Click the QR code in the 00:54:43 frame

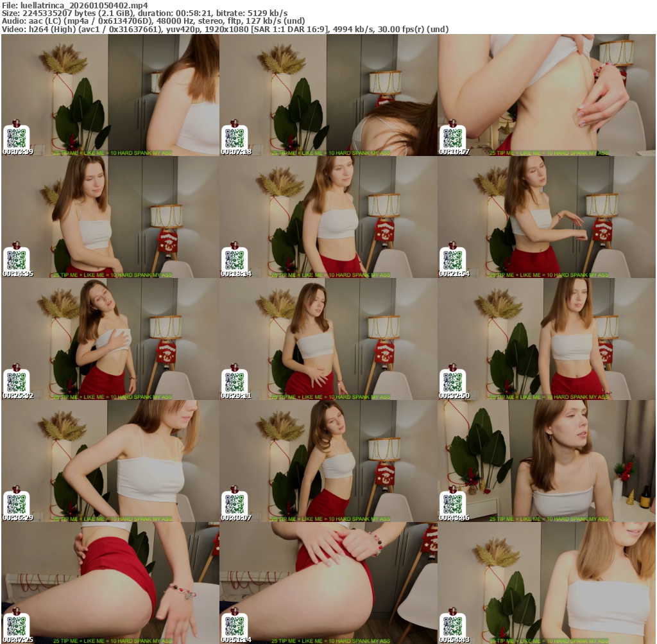pos(453,625)
